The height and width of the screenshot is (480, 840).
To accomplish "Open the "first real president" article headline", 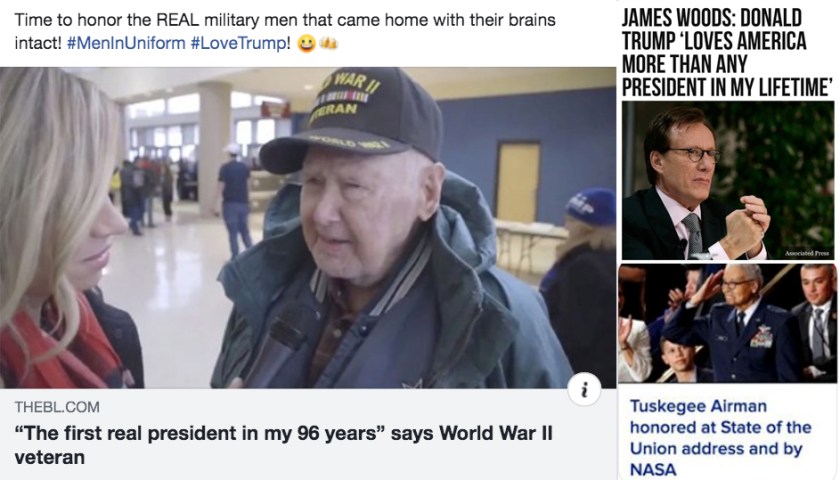I will 283,445.
